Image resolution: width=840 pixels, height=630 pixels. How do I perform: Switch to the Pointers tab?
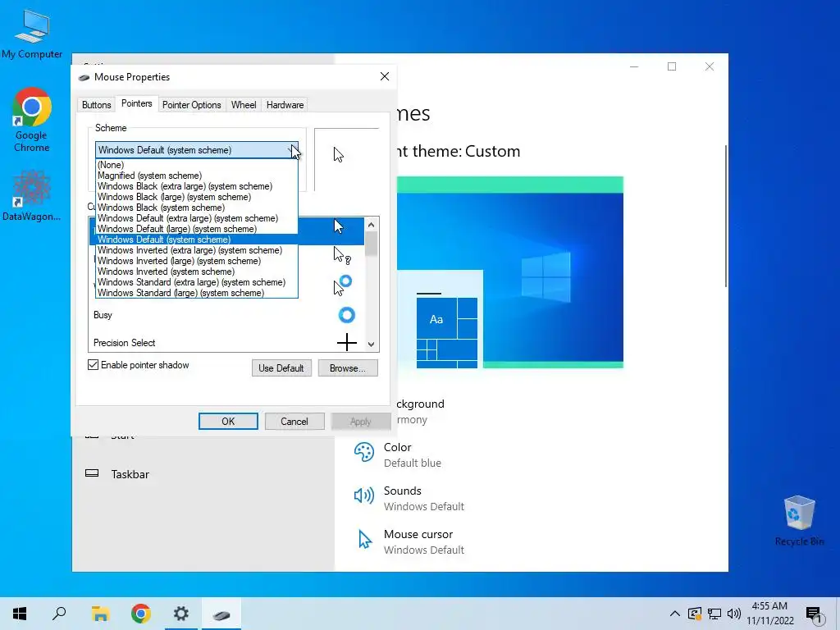click(x=137, y=103)
